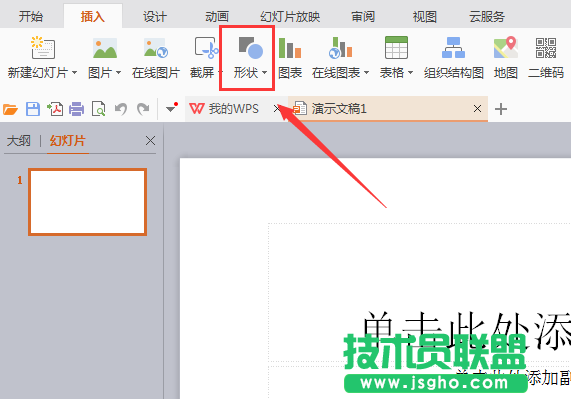
Task: Open the New Slide (新建幻灯片) dropdown arrow
Action: coord(74,73)
